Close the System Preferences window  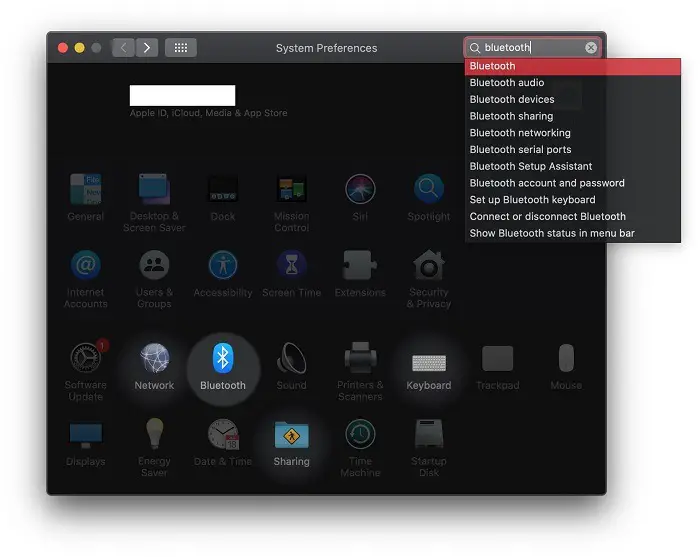(63, 48)
